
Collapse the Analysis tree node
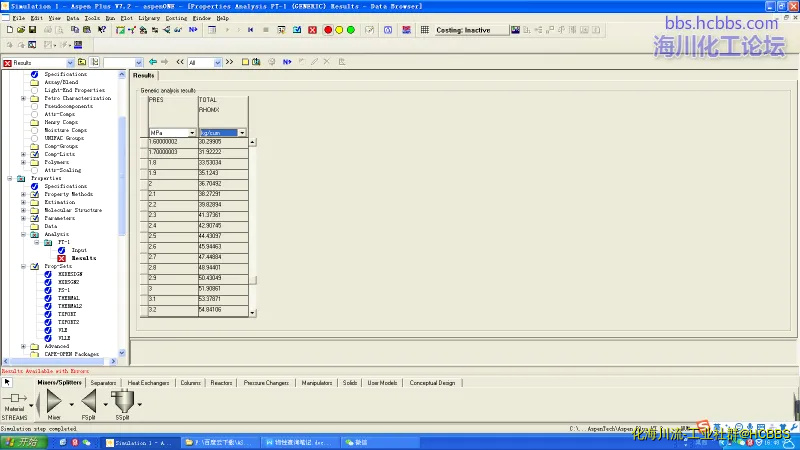[23, 234]
